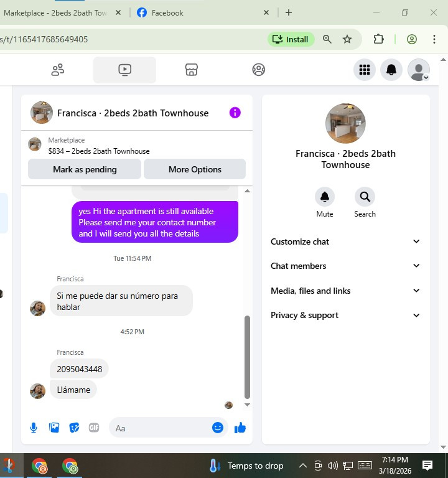The width and height of the screenshot is (448, 478).
Task: Open Temps to drop weather widget
Action: pos(246,466)
